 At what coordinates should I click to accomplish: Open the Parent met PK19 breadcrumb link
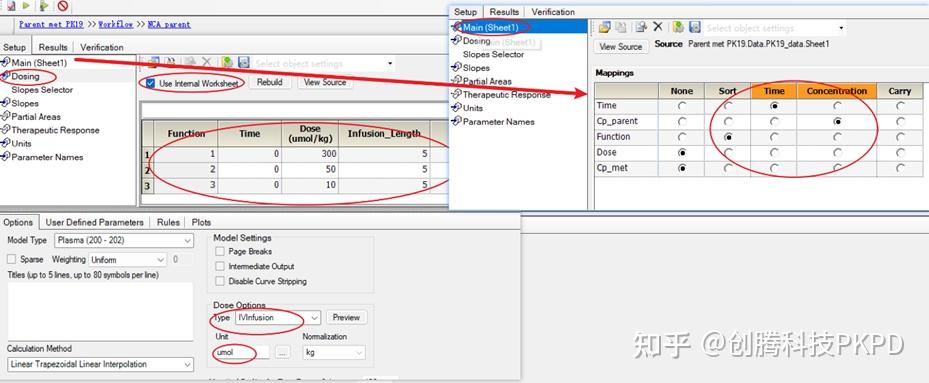pos(51,24)
